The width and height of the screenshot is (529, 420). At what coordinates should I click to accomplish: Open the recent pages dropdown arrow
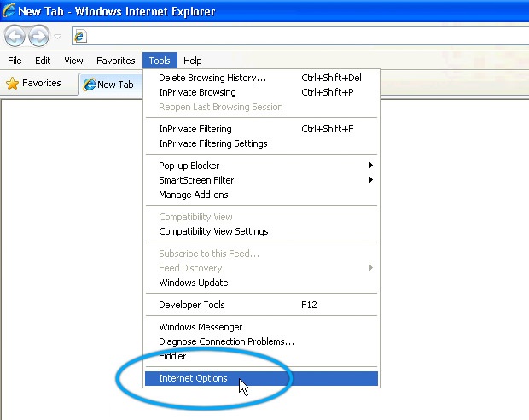point(58,36)
